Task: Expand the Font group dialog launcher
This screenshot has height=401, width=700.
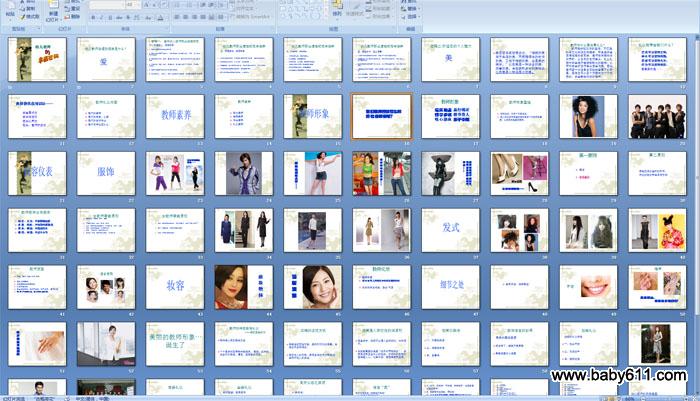Action: [168, 28]
